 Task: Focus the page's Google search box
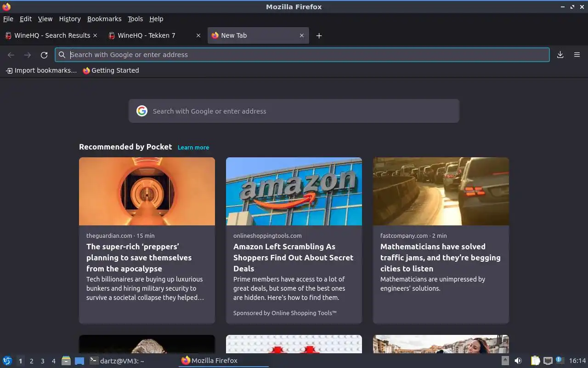pyautogui.click(x=294, y=111)
